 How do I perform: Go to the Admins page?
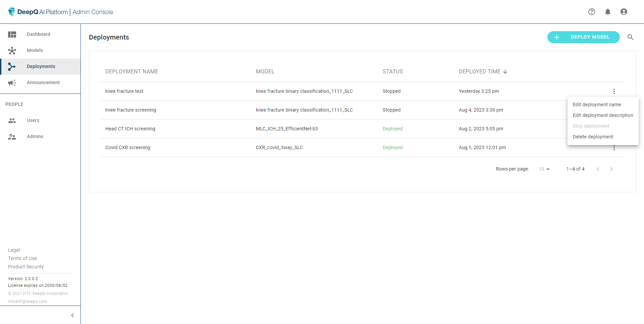35,136
